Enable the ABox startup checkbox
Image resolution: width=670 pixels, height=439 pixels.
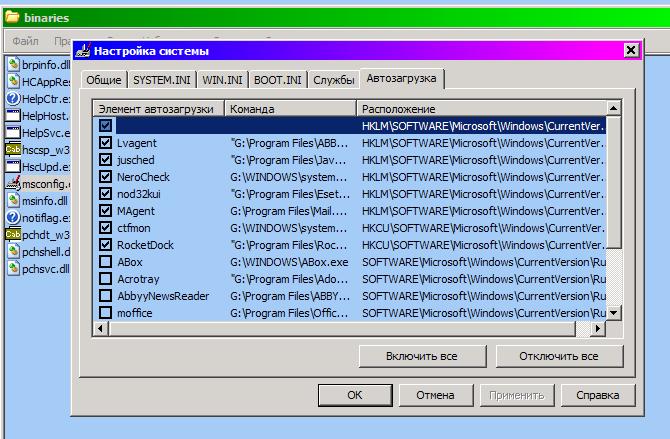(106, 262)
